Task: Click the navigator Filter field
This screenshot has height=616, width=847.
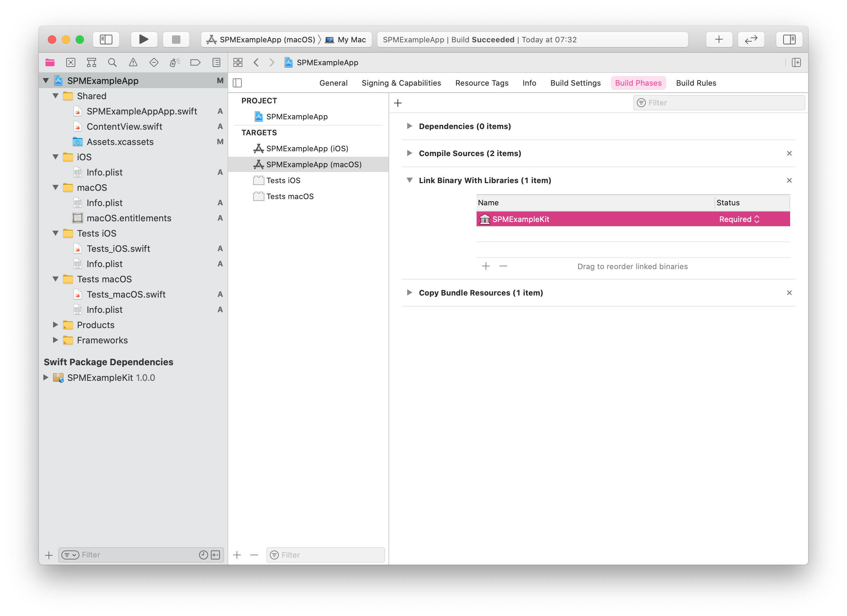Action: pos(141,555)
